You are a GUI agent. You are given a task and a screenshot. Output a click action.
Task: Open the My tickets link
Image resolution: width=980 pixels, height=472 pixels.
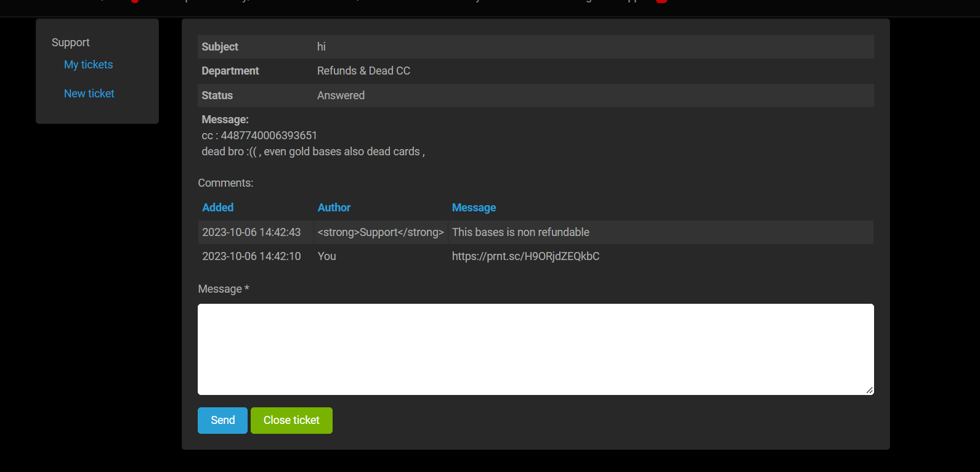89,65
